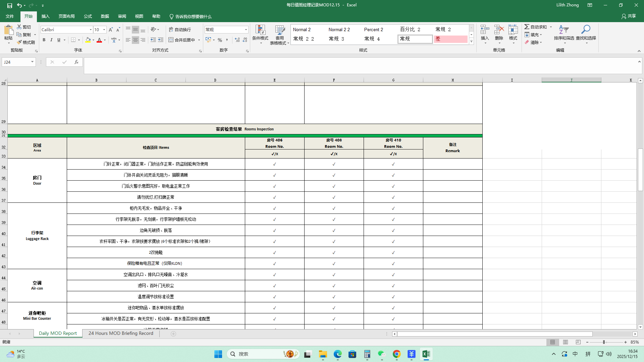Click the fill color bucket icon
This screenshot has height=362, width=644.
click(x=88, y=40)
